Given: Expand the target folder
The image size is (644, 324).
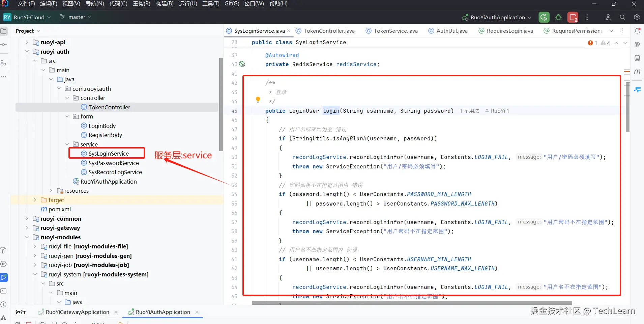Looking at the screenshot, I should (x=35, y=200).
